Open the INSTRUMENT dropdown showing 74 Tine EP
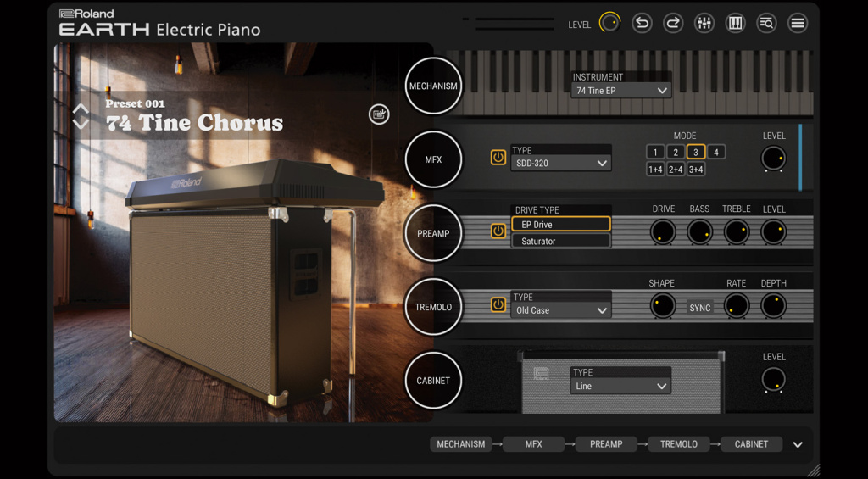Image resolution: width=868 pixels, height=479 pixels. [x=620, y=91]
